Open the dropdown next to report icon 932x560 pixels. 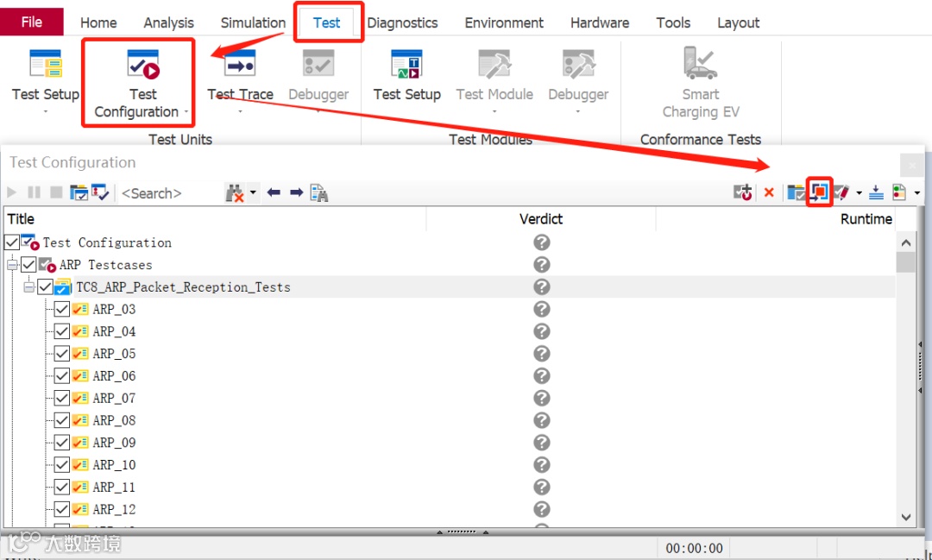click(x=917, y=192)
